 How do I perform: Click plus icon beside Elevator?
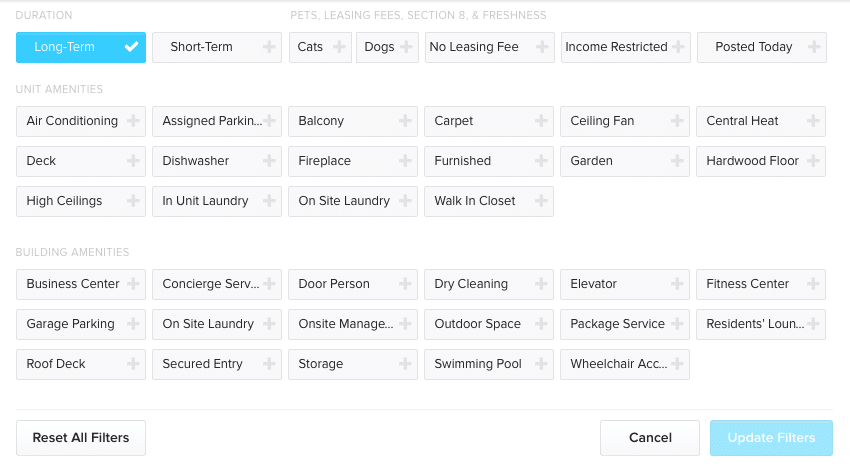click(677, 284)
